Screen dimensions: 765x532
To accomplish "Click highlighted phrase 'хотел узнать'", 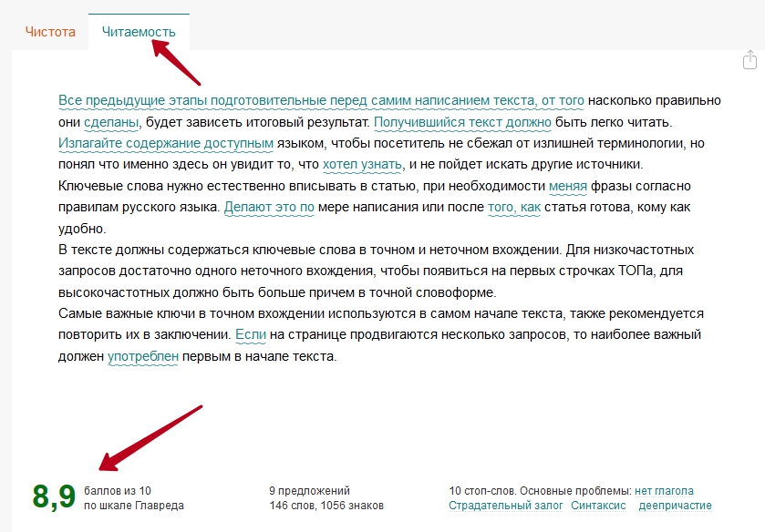I will point(363,164).
